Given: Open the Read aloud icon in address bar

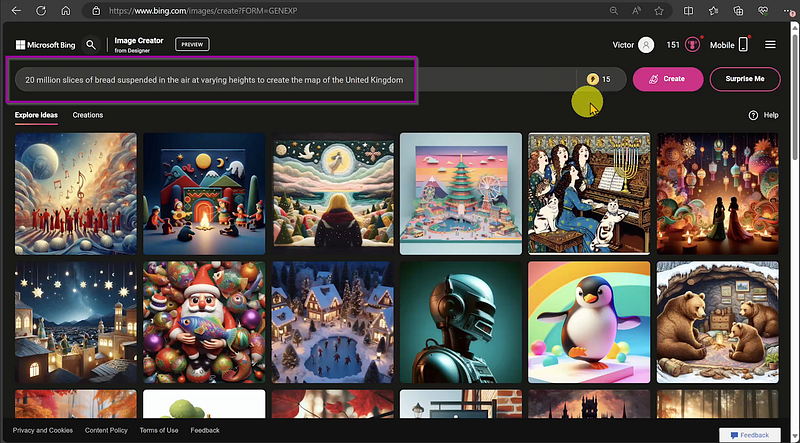Looking at the screenshot, I should 636,11.
